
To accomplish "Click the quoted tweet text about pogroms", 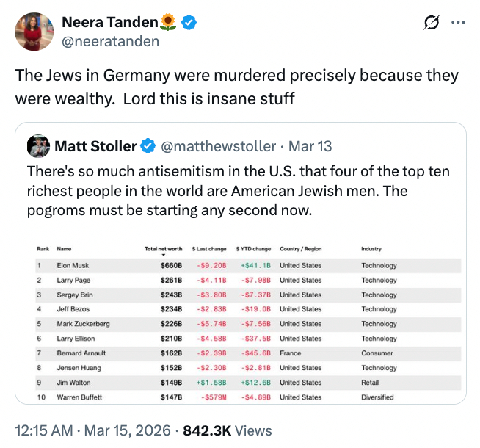I will click(x=239, y=191).
